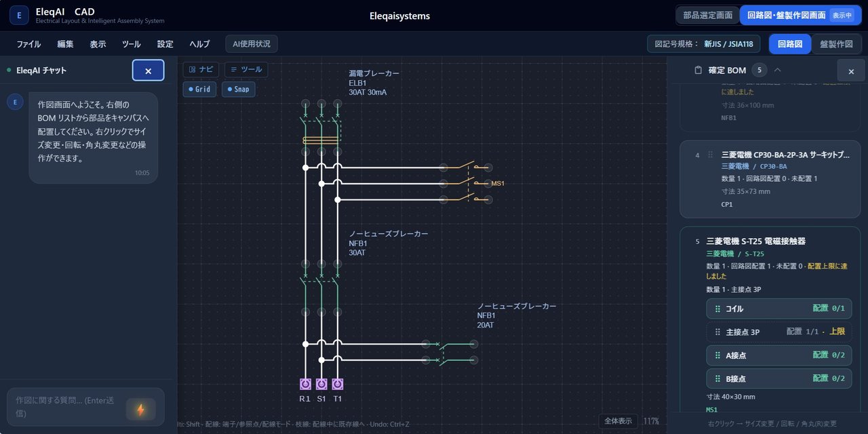Viewport: 868px width, 434px height.
Task: Click the 確定 BOM clipboard icon
Action: click(x=698, y=70)
